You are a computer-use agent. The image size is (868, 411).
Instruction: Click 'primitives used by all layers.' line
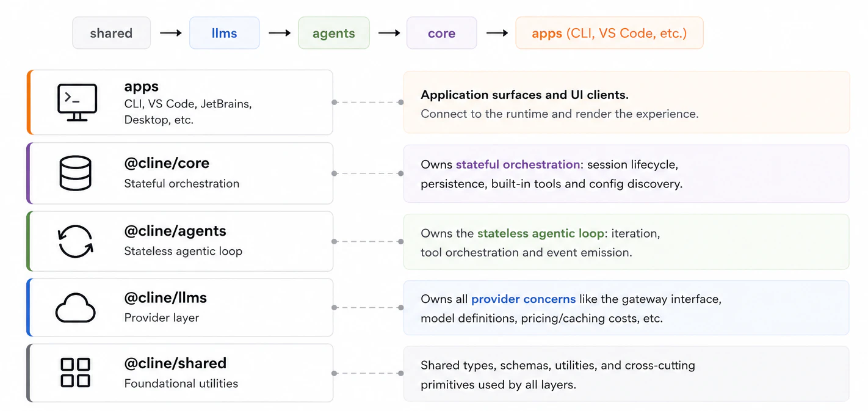498,385
